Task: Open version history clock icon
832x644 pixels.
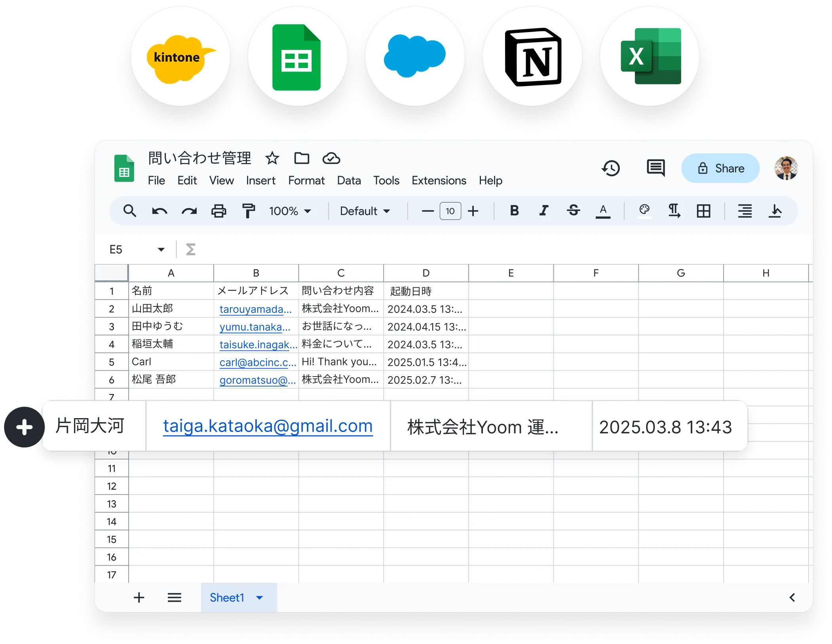Action: coord(611,168)
